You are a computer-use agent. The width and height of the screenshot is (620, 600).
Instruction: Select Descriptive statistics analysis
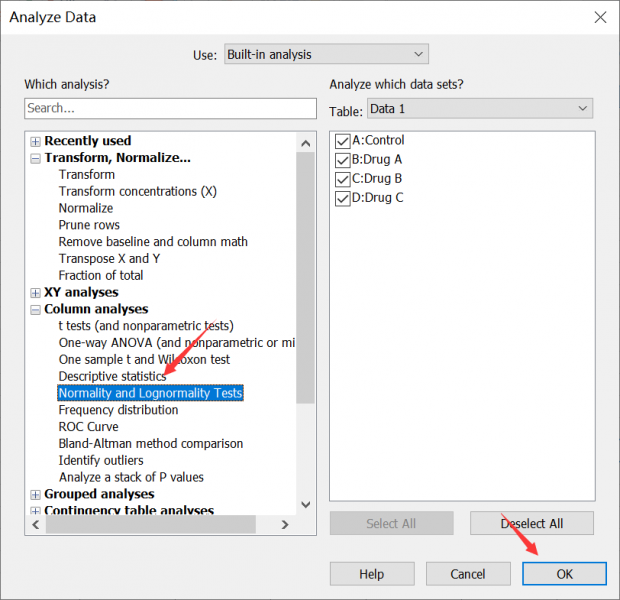tap(112, 376)
